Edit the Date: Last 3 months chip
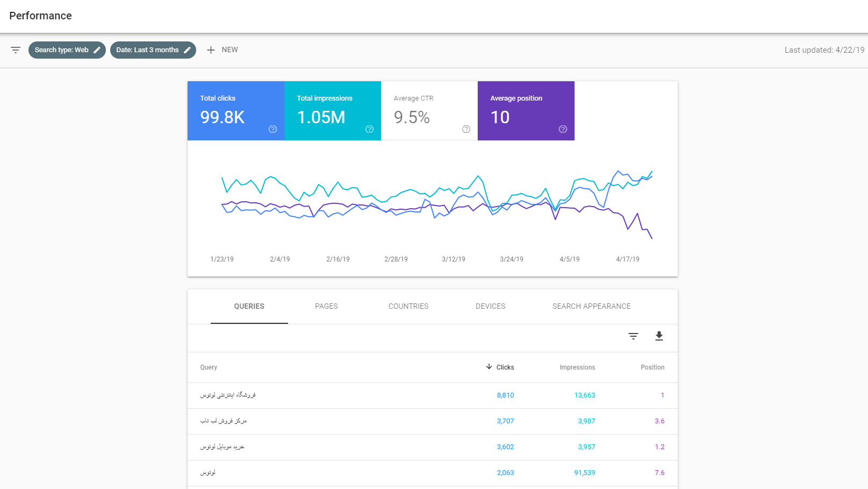The height and width of the screenshot is (489, 868). point(153,50)
